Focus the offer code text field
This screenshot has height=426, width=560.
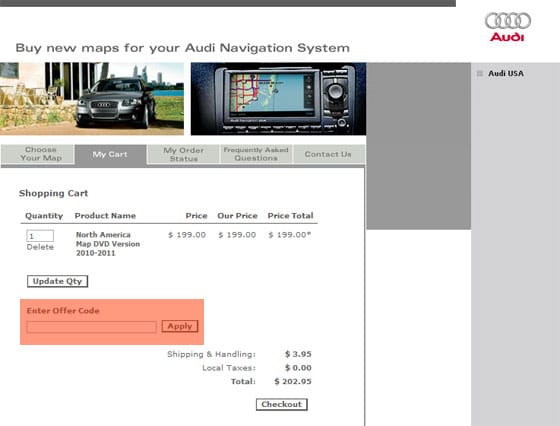[91, 327]
